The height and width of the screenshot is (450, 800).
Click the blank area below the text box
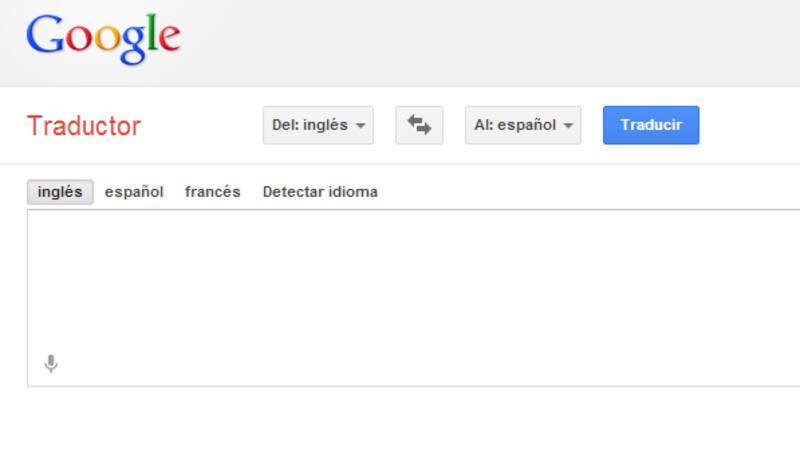tap(400, 420)
